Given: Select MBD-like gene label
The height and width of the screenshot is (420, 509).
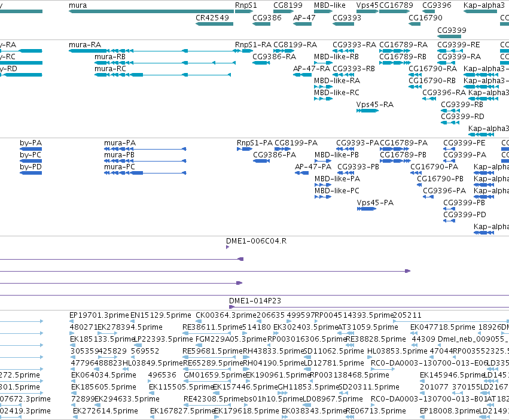Looking at the screenshot, I should click(330, 5).
